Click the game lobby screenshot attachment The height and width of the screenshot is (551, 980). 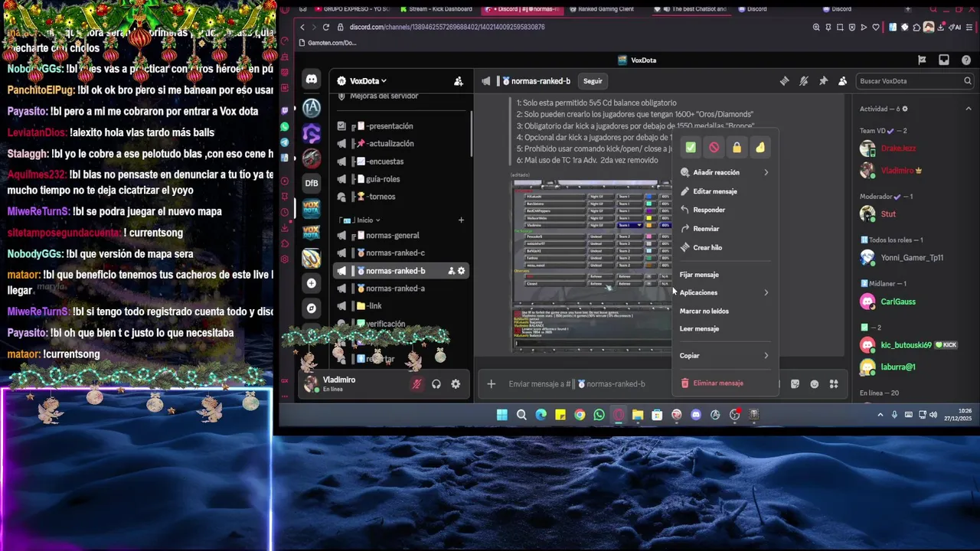point(591,266)
